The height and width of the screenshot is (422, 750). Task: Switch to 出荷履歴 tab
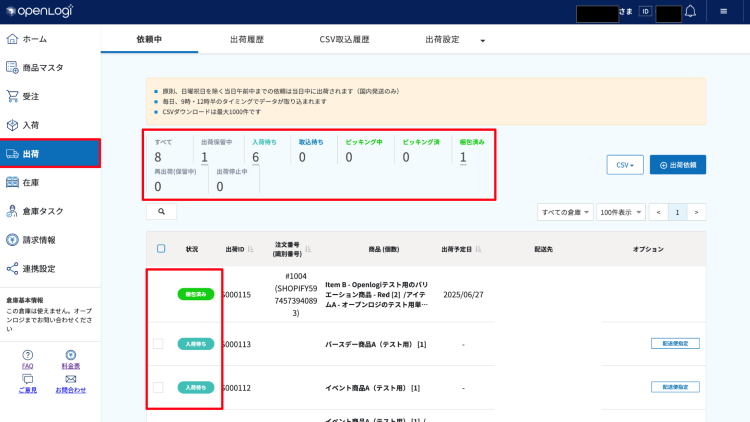[247, 39]
